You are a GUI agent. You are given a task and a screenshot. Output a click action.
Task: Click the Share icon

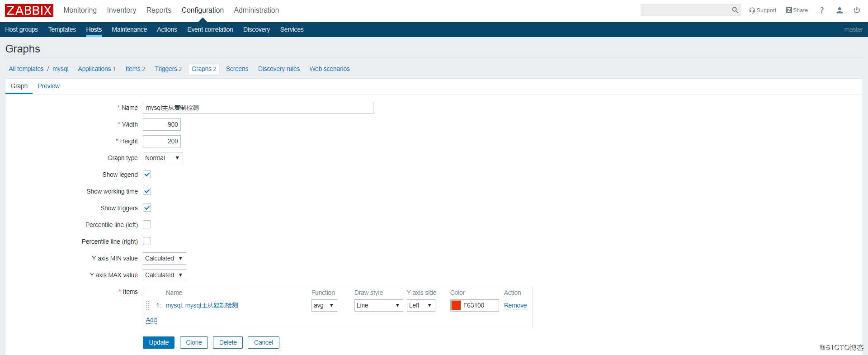(x=797, y=10)
